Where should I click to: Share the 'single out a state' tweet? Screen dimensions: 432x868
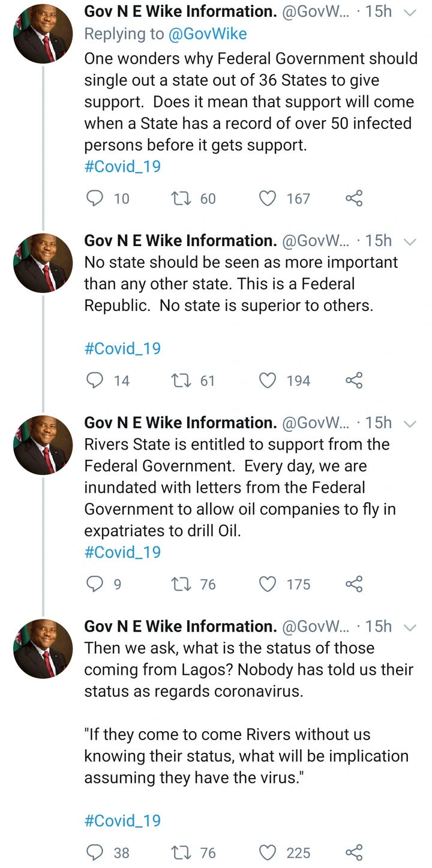tap(354, 199)
